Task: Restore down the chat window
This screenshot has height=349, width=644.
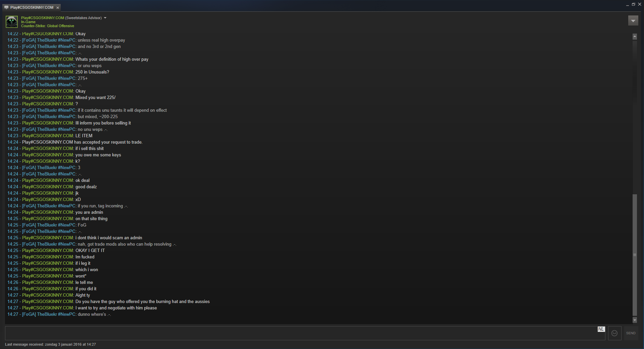Action: tap(633, 4)
